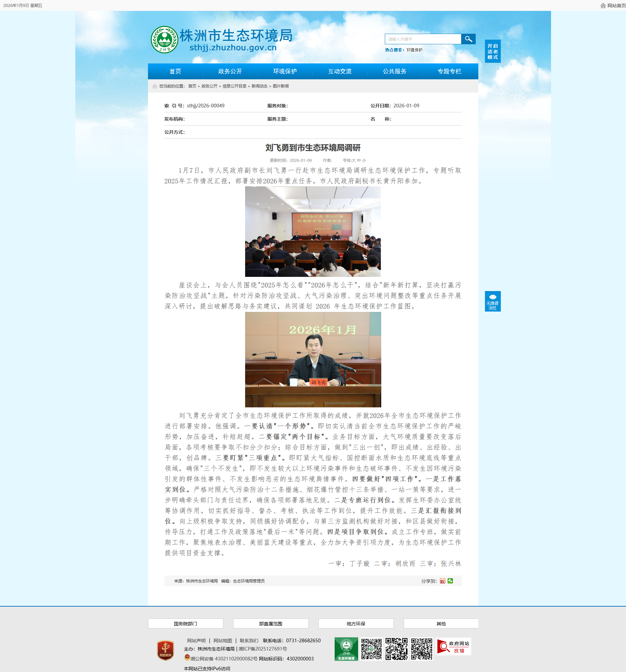Click the green 生态环境部 logo
Viewport: 626px width, 672px height.
point(346,649)
